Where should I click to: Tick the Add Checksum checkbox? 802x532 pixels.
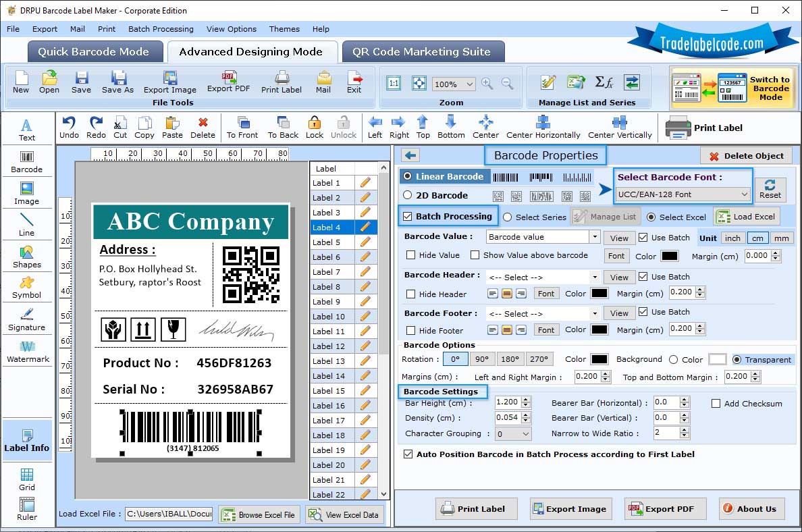tap(716, 404)
